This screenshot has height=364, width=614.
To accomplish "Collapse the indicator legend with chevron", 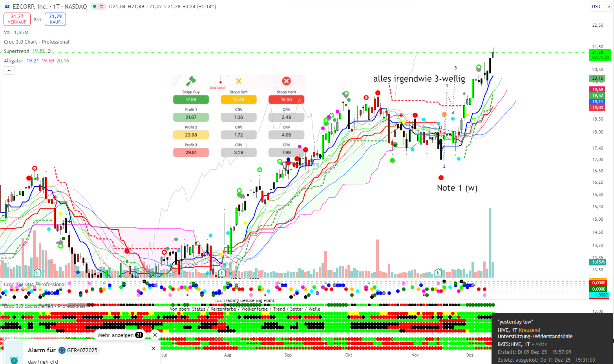I will coord(9,70).
